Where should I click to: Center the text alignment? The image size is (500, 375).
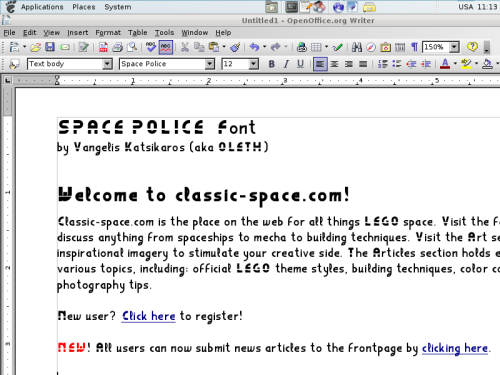tap(334, 64)
